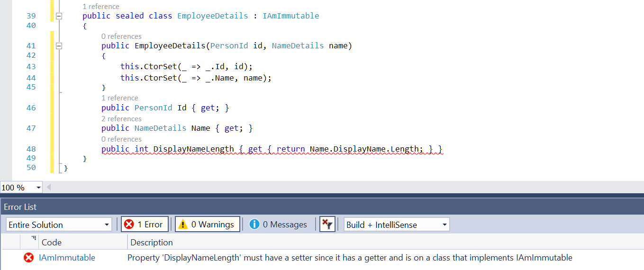Click '1 reference' CodeLens above the class
Viewport: 644px width, 270px height.
101,7
